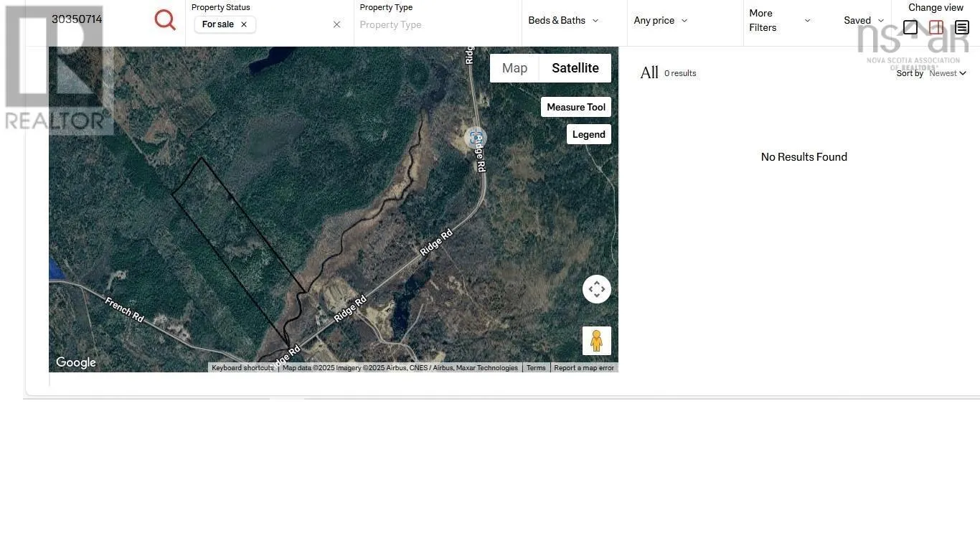Switch to list-only view icon
The height and width of the screenshot is (551, 980).
coord(962,28)
